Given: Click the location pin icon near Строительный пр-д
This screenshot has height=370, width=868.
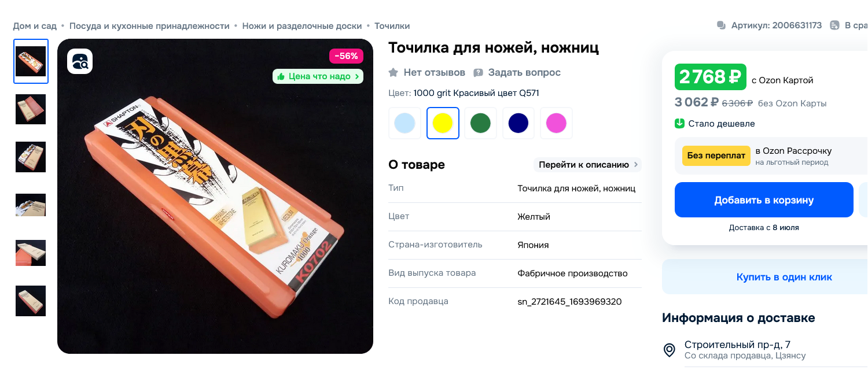Looking at the screenshot, I should 669,350.
